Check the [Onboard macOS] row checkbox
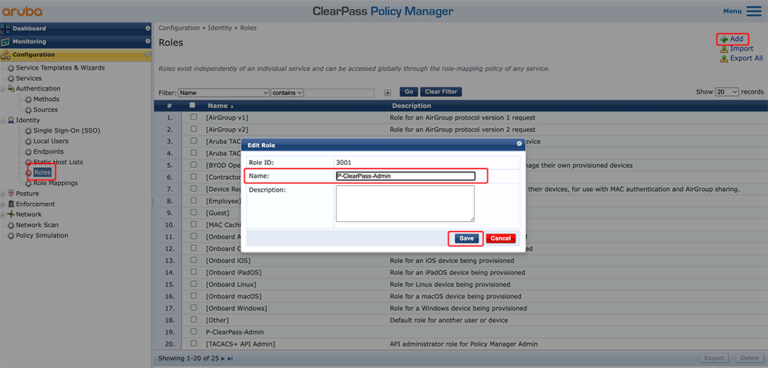 pos(194,296)
